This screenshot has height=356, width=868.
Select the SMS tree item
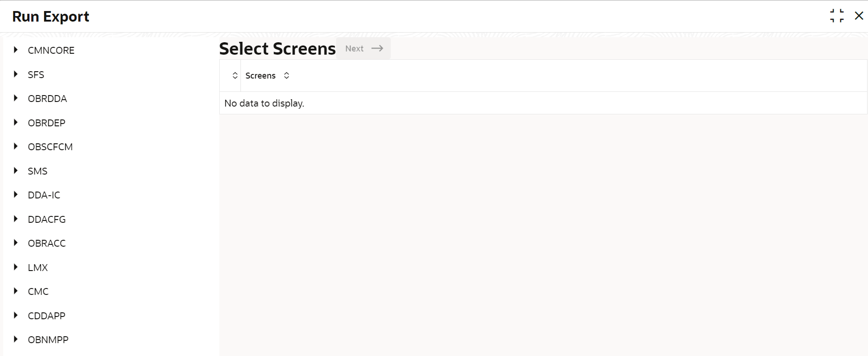(37, 171)
